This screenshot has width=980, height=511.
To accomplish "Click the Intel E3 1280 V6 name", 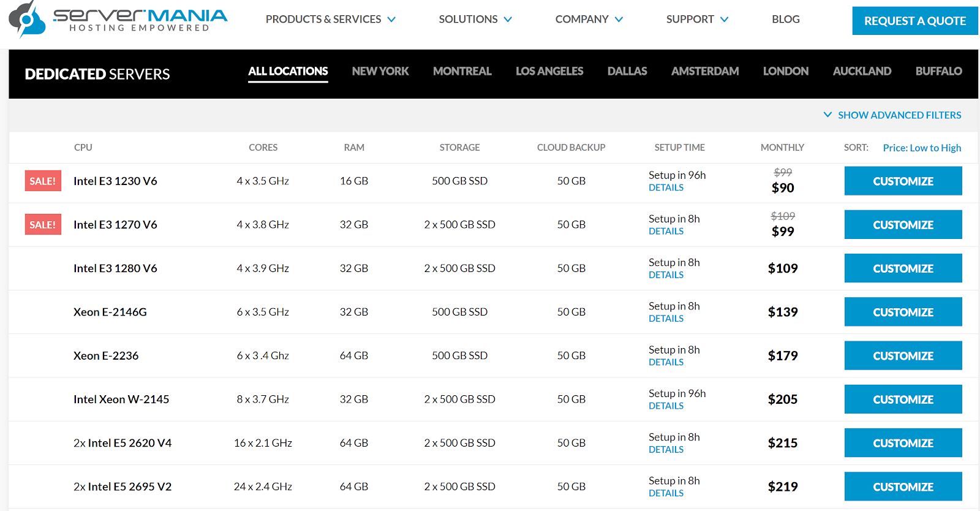I will [115, 268].
